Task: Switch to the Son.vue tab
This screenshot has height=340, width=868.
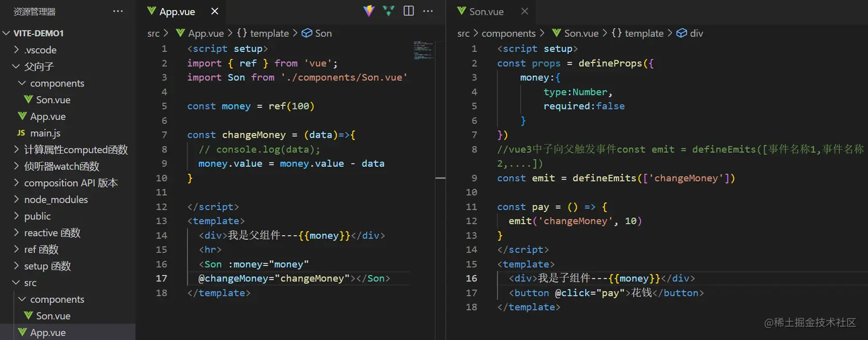Action: 486,11
